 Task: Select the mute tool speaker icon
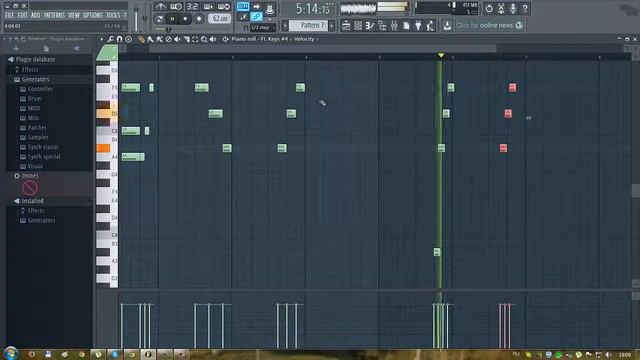(x=177, y=39)
